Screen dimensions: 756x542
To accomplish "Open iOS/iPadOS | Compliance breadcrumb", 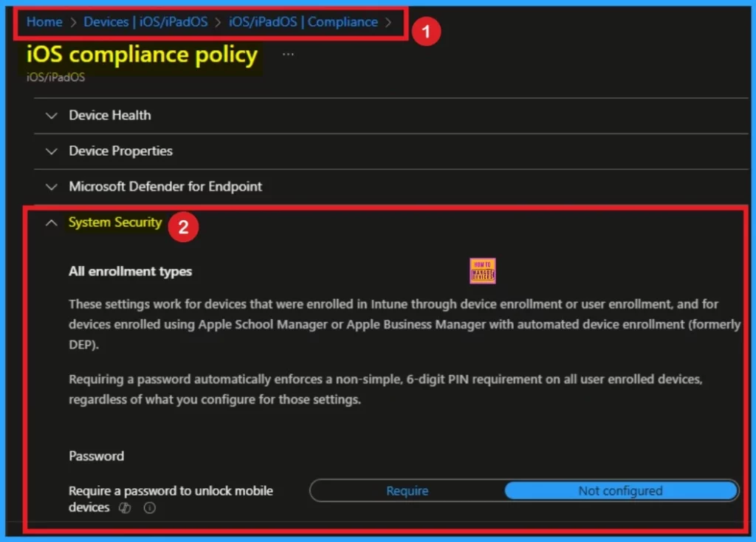I will 303,21.
